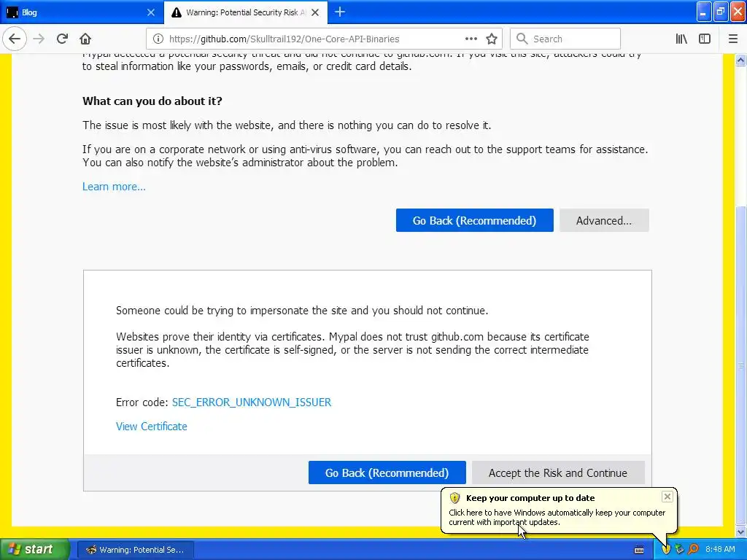
Task: Click the magnifier tray icon
Action: point(693,550)
